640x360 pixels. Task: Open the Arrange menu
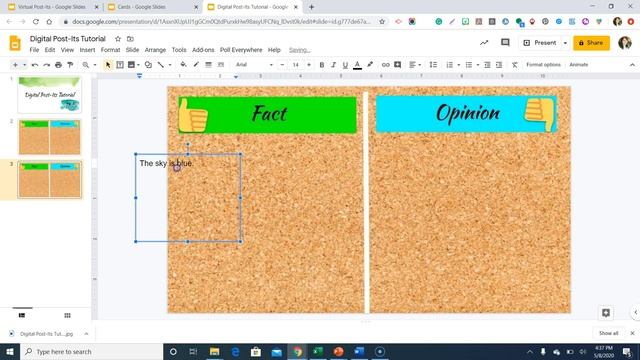pyautogui.click(x=155, y=50)
